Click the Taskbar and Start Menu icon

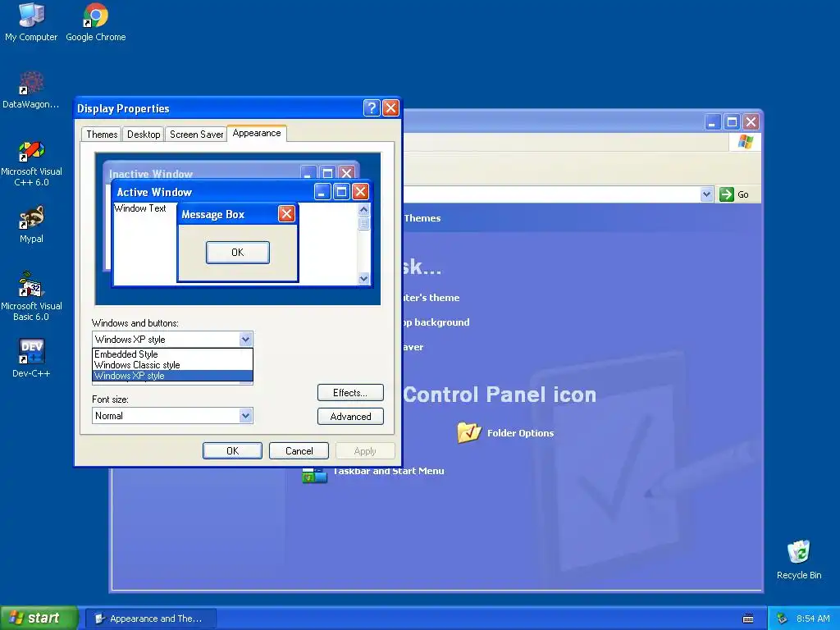(314, 475)
